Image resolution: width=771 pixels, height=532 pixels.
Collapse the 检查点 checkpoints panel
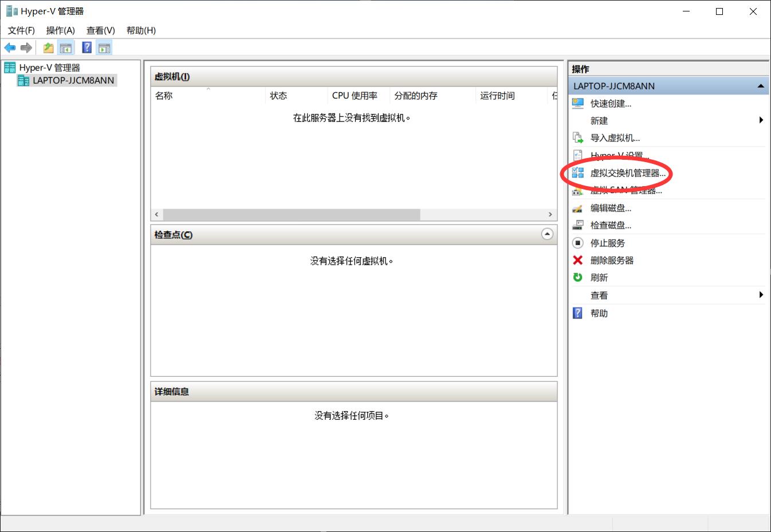(x=547, y=234)
